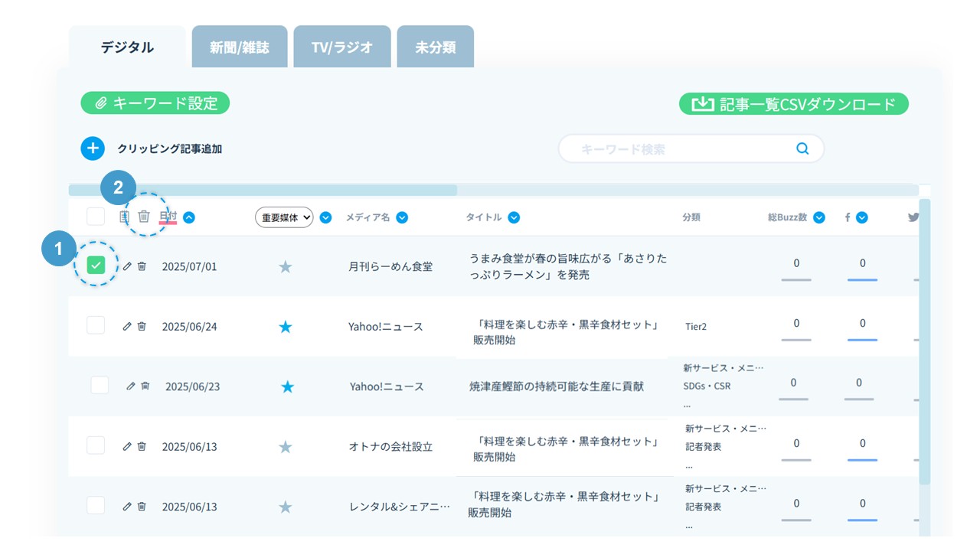Click the magnifier search icon

click(x=802, y=148)
